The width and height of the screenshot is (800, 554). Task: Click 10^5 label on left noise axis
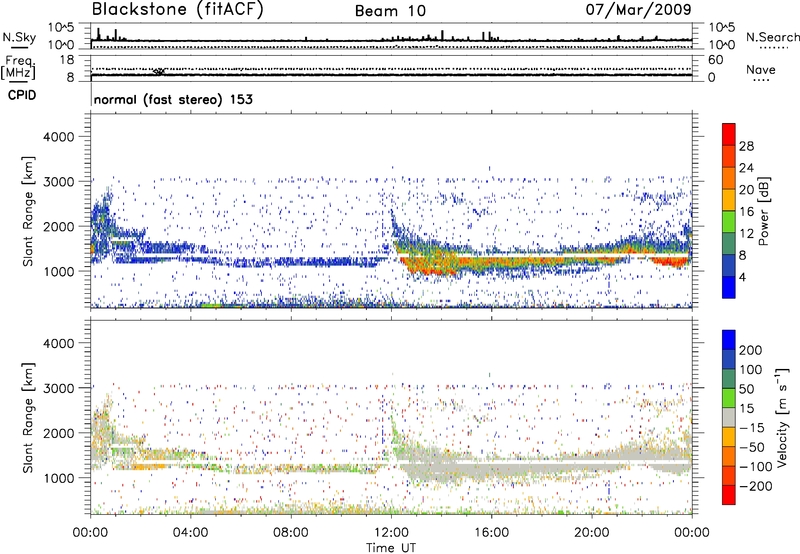click(61, 28)
